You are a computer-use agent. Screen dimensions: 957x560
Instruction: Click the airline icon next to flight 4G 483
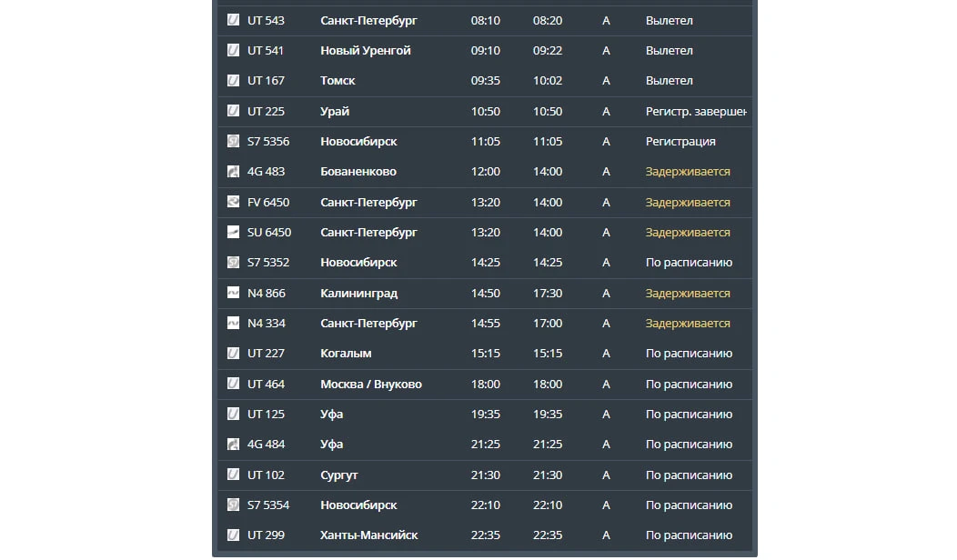click(233, 172)
